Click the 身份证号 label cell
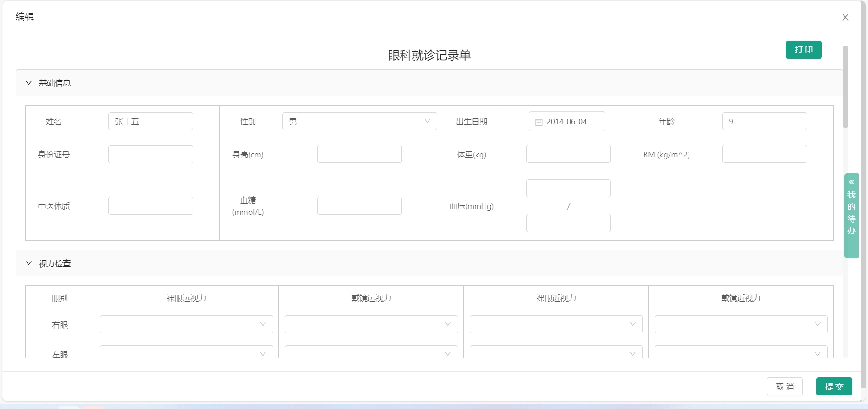Image resolution: width=868 pixels, height=409 pixels. [x=54, y=154]
